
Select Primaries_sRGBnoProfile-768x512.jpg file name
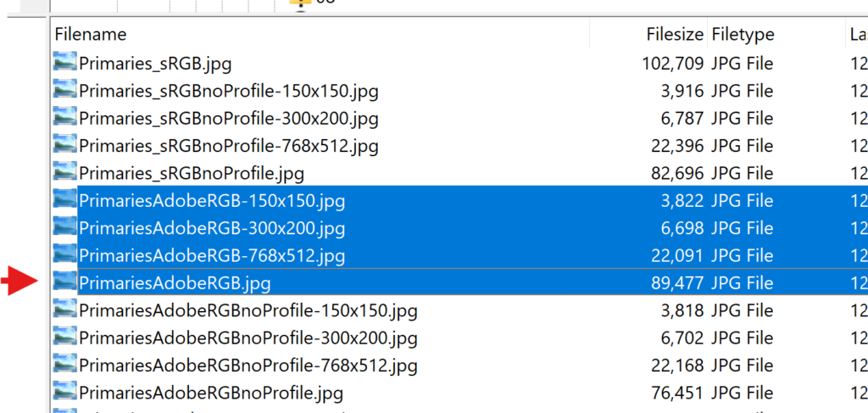(x=229, y=147)
